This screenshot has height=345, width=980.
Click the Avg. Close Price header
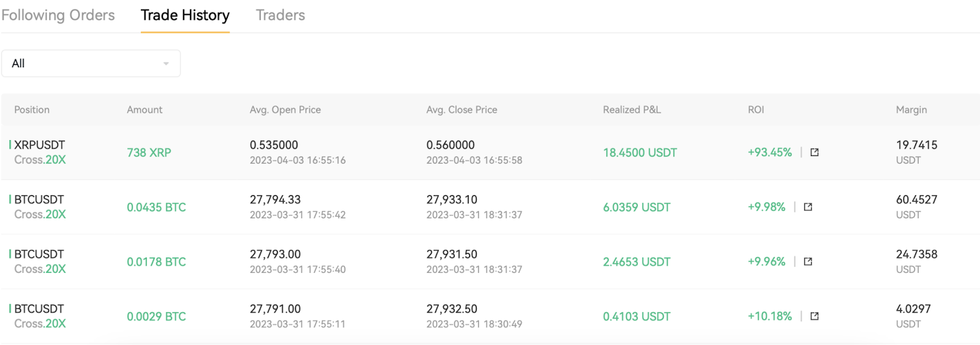pos(461,110)
